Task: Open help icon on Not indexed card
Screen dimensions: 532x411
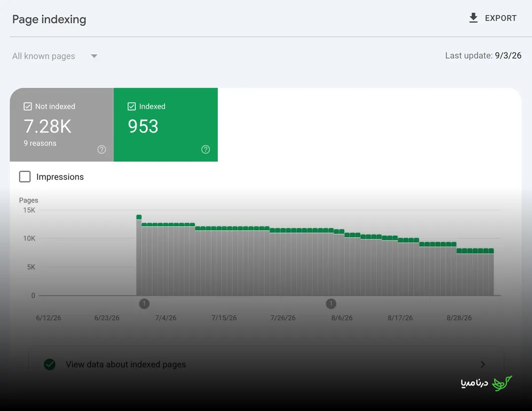Action: (101, 150)
